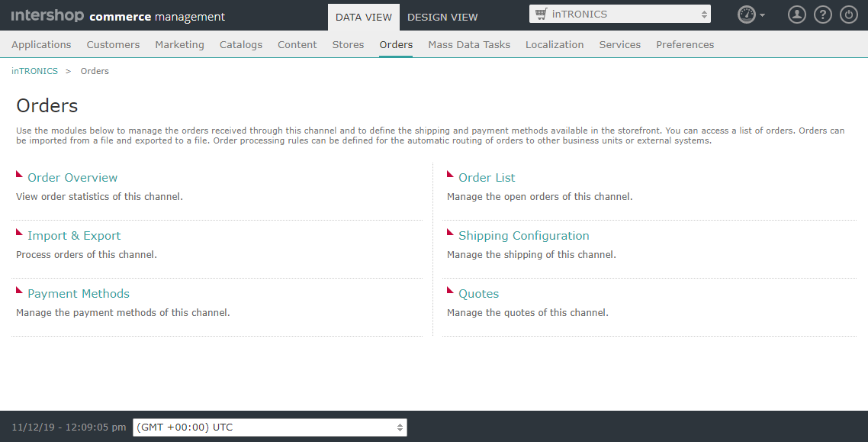Open the user account icon

coord(796,14)
